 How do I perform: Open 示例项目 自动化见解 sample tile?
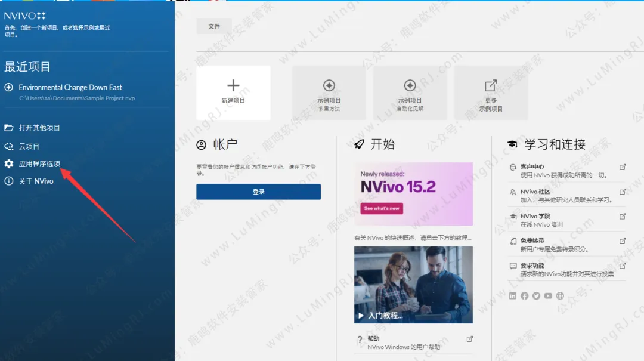click(410, 92)
